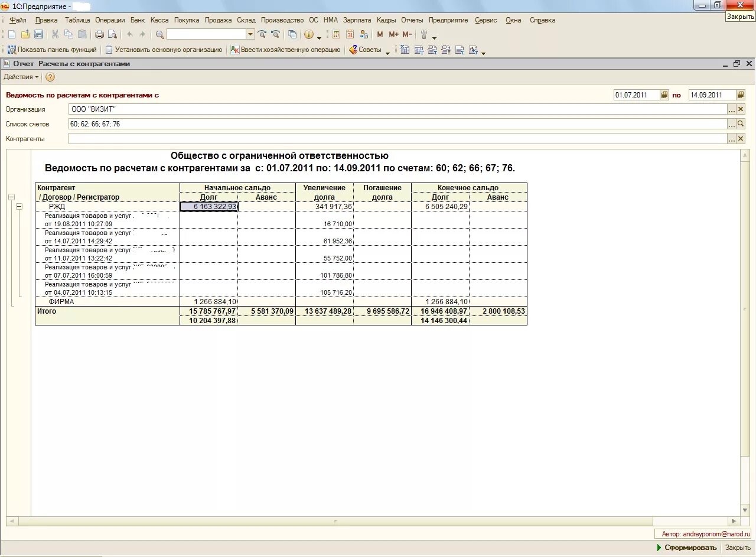Open the Советы button
The height and width of the screenshot is (557, 756).
tap(365, 50)
